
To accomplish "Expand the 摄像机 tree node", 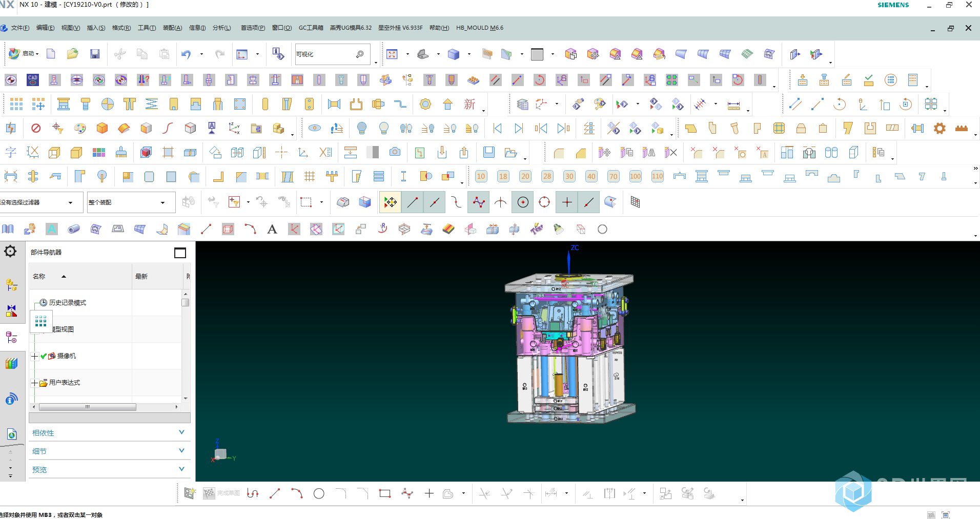I will (35, 356).
